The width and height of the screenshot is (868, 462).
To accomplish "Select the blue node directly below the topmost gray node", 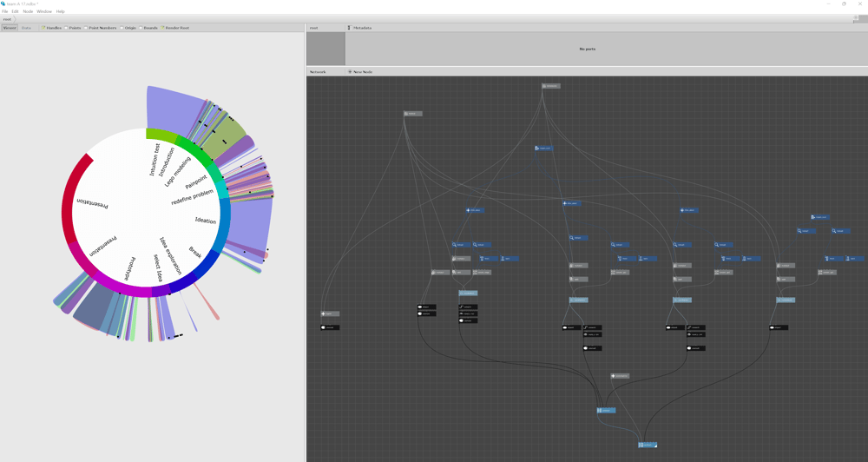I will [543, 148].
